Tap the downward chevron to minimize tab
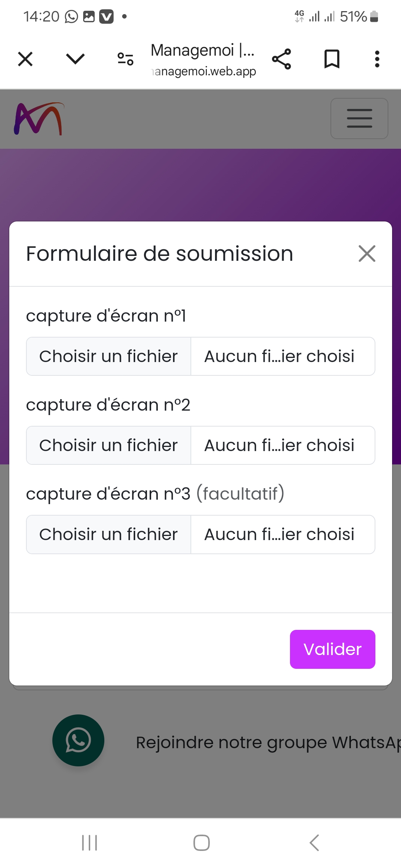This screenshot has height=868, width=401. pyautogui.click(x=75, y=59)
